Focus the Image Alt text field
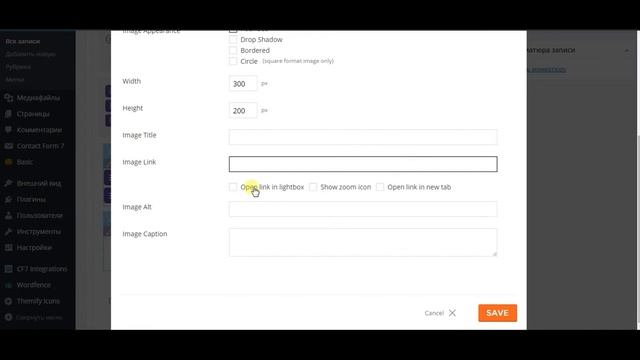This screenshot has width=640, height=360. pos(363,209)
